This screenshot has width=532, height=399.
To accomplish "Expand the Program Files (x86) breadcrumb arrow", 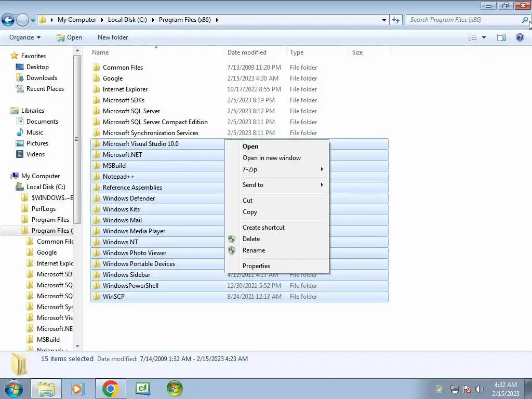I will pos(217,20).
